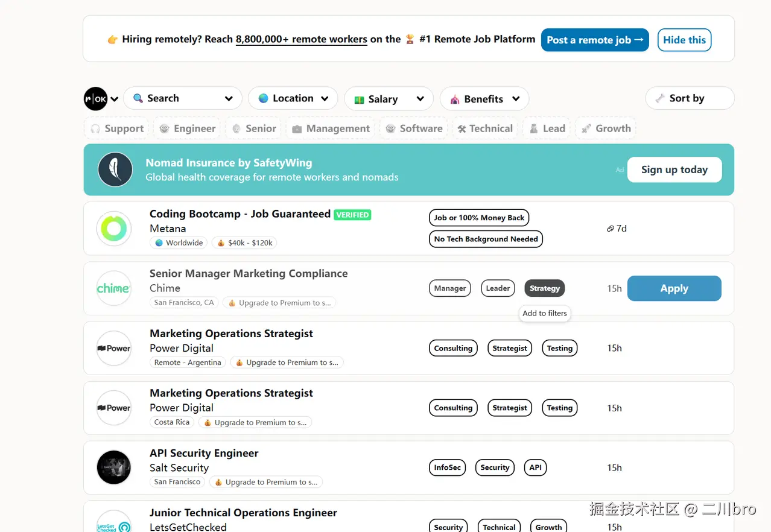Expand the Location dropdown
This screenshot has height=532, width=771.
pos(293,98)
